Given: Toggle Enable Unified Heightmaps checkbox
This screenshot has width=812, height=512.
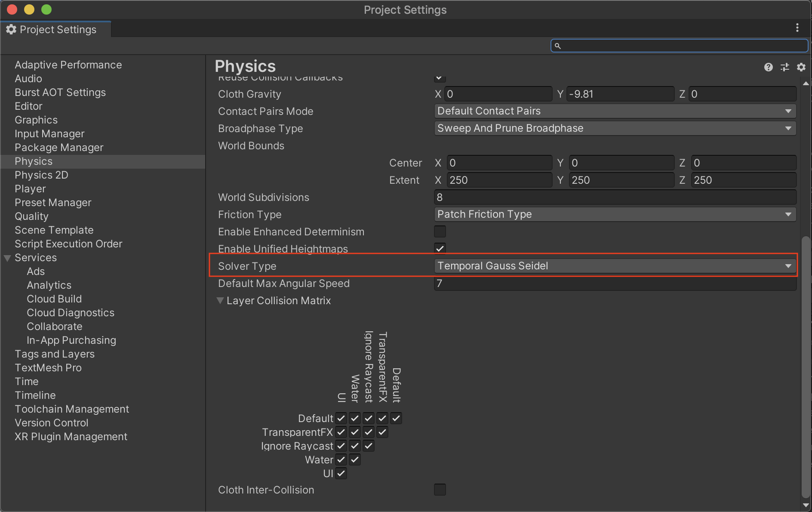Looking at the screenshot, I should click(x=440, y=248).
